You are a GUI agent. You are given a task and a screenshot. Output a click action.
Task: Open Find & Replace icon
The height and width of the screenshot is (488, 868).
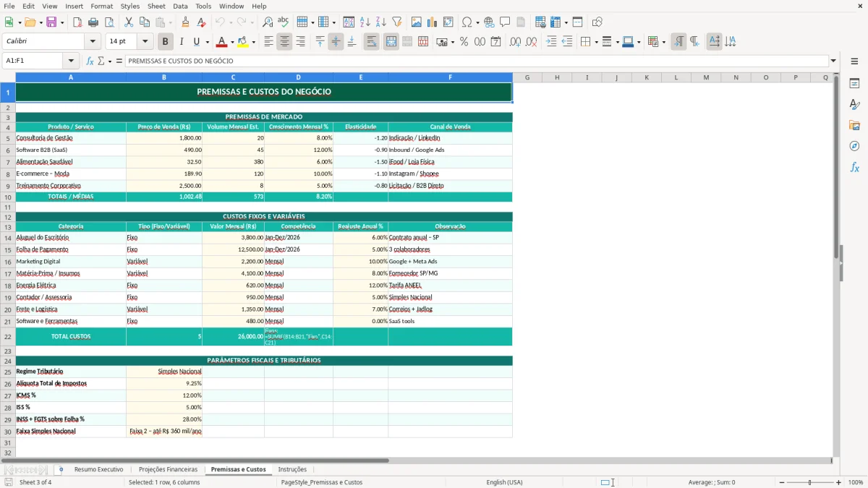(x=268, y=22)
